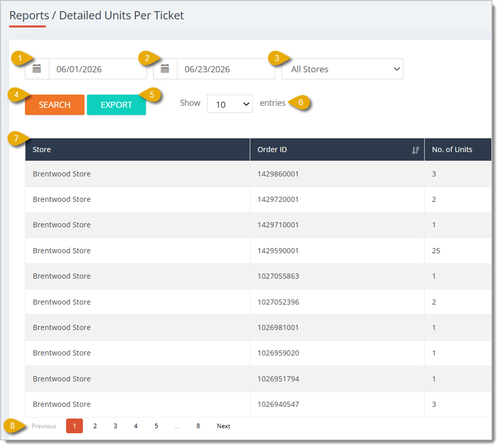Click the Next pagination link
500x448 pixels.
[224, 426]
